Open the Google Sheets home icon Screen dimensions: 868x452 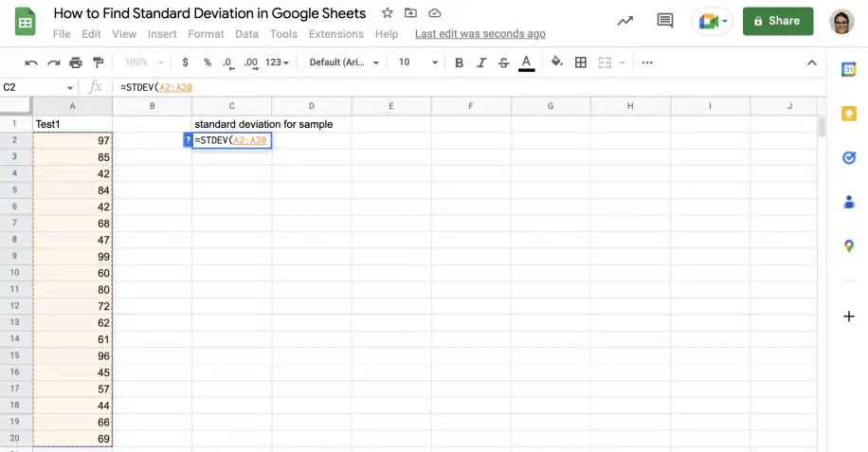point(25,22)
